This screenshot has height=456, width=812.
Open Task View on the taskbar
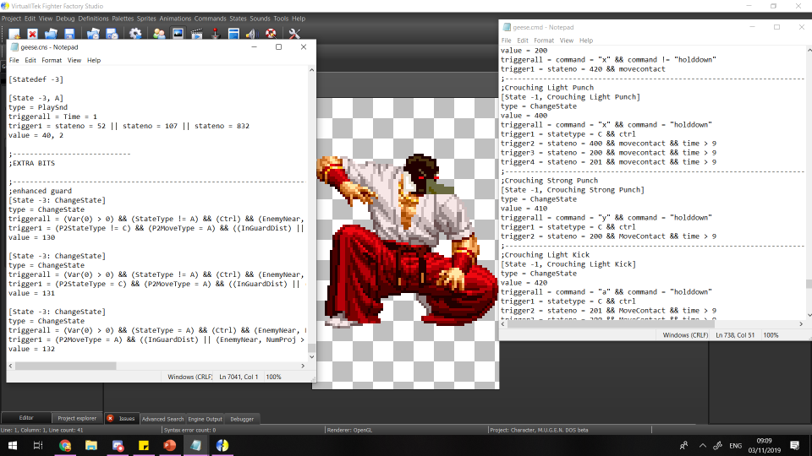38,445
